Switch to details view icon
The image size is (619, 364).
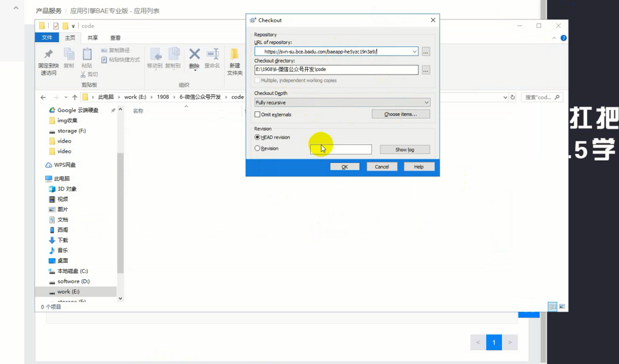pyautogui.click(x=552, y=306)
